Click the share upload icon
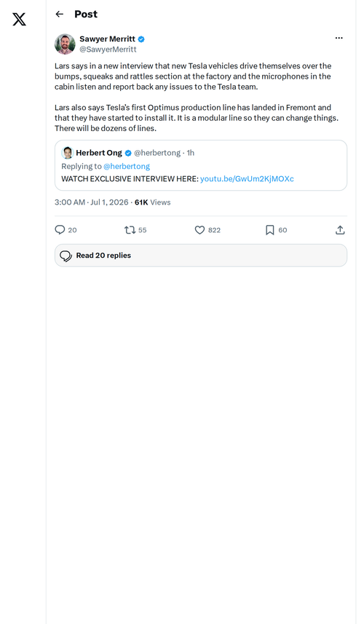The width and height of the screenshot is (364, 624). pos(340,230)
